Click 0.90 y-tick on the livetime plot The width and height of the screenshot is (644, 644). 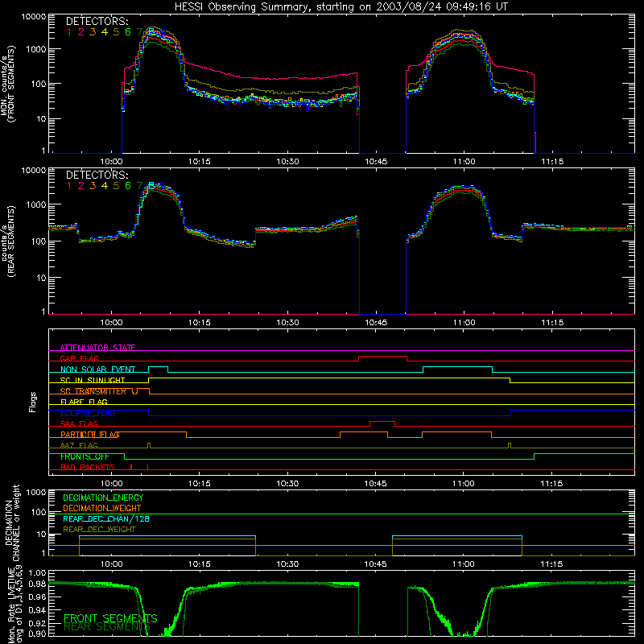[37, 634]
